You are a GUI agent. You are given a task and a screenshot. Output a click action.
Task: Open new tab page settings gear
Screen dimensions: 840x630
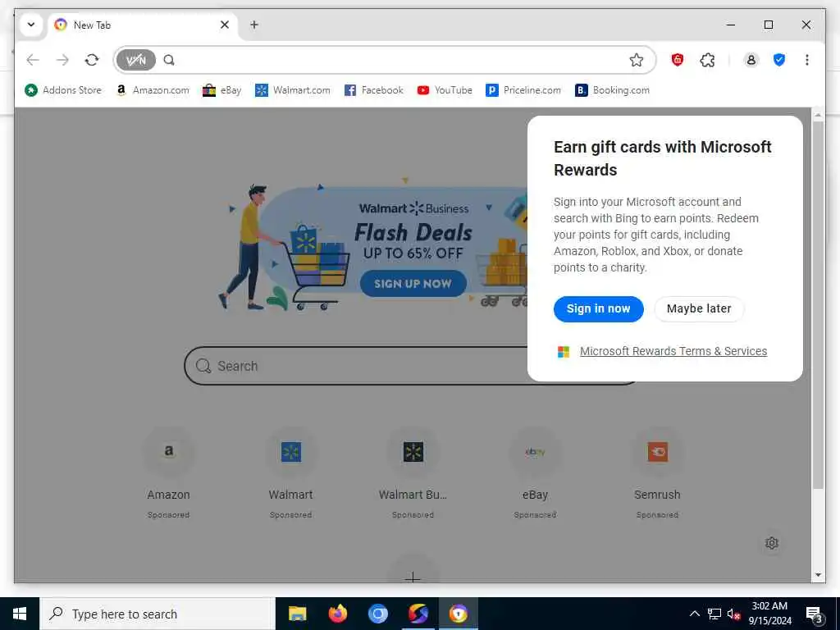[771, 543]
